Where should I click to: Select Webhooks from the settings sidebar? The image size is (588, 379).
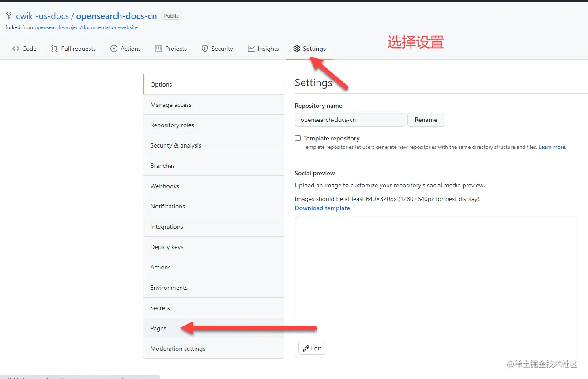coord(164,186)
